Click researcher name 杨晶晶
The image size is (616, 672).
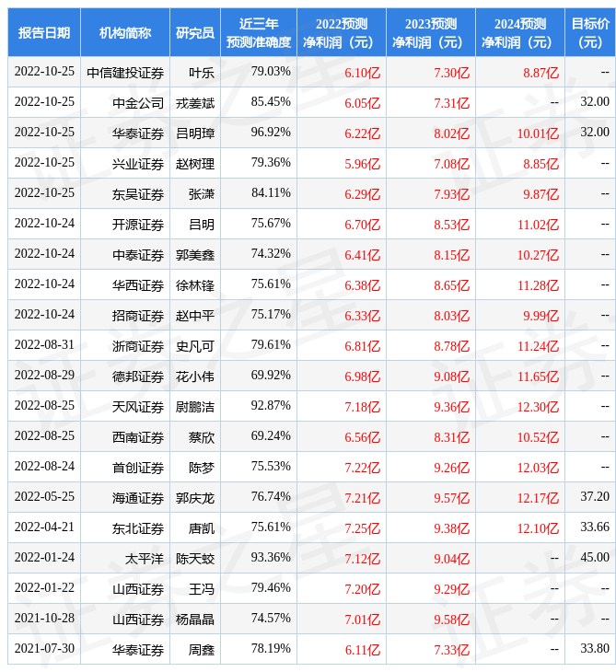(195, 620)
